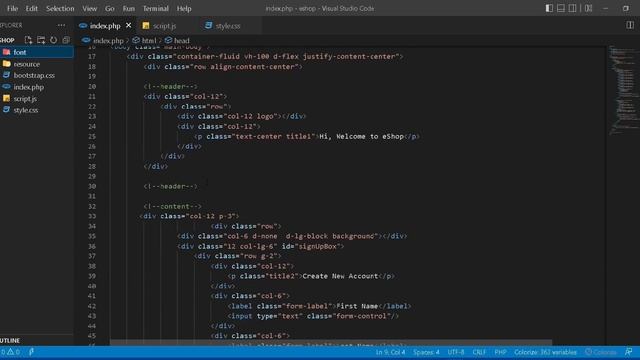Click the JS file icon in the script.js tab
640x360 pixels.
[146, 26]
